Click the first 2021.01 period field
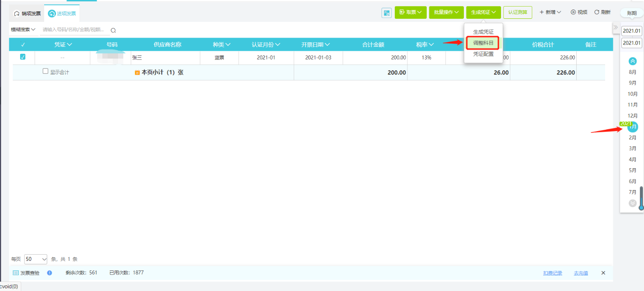Screen dimensions: 644x291 [632, 31]
